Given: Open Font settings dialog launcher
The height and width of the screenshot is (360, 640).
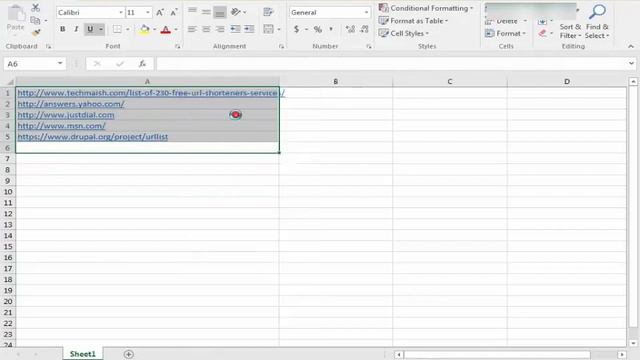Looking at the screenshot, I should click(x=178, y=47).
